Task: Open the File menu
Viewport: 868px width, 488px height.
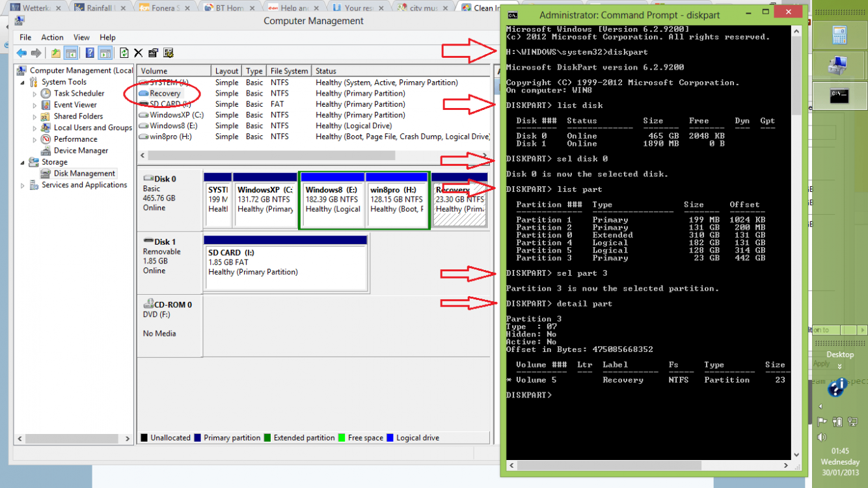Action: click(25, 38)
